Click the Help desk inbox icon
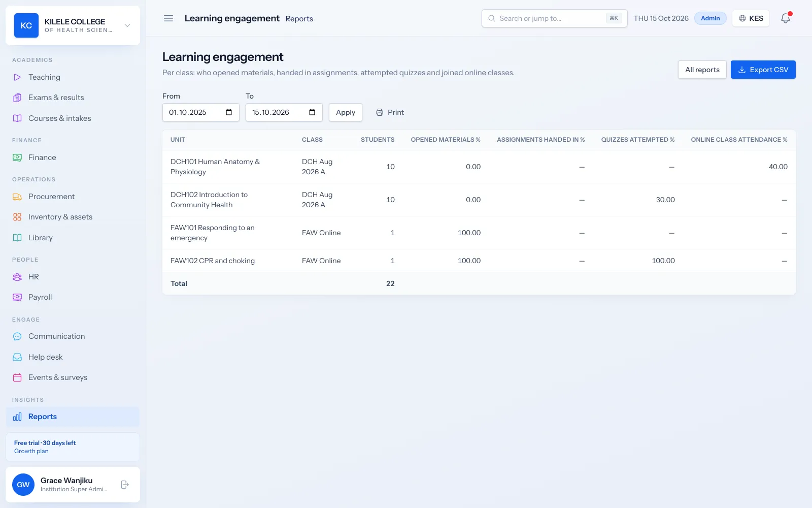This screenshot has height=508, width=812. point(17,357)
